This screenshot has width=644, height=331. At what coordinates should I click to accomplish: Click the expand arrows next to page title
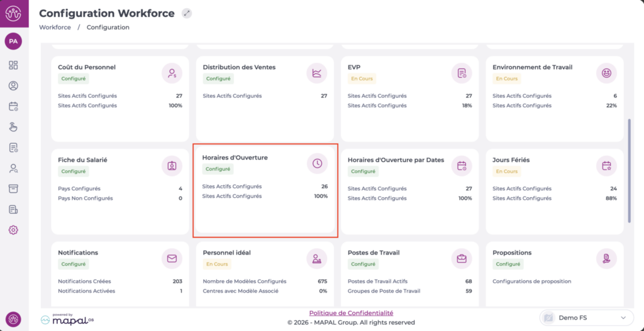tap(186, 13)
